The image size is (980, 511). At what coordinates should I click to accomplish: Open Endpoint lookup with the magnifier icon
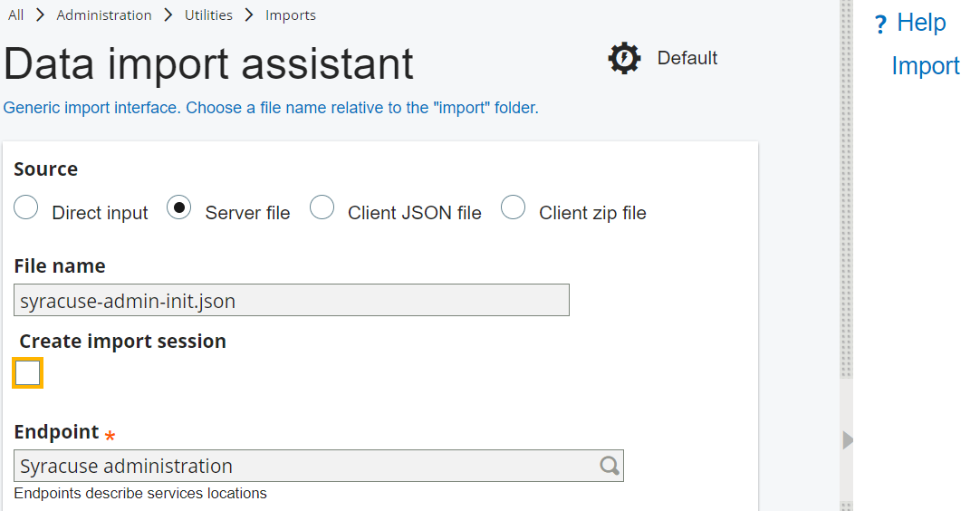pos(610,466)
